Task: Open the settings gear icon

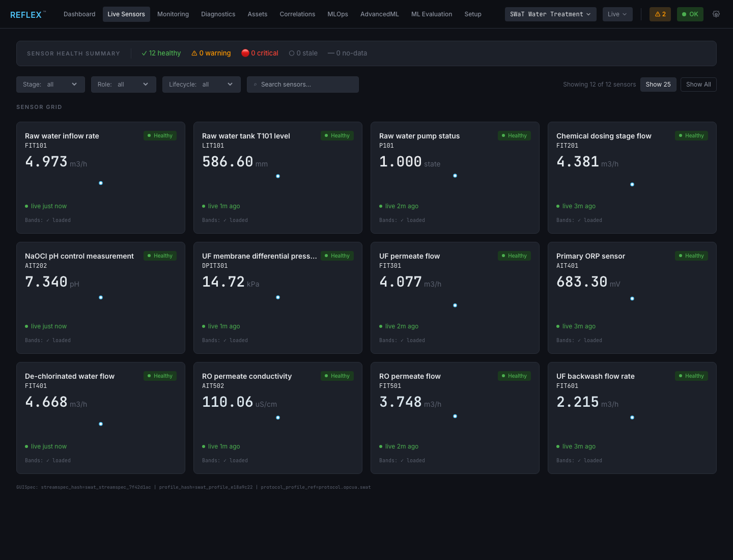Action: coord(716,14)
